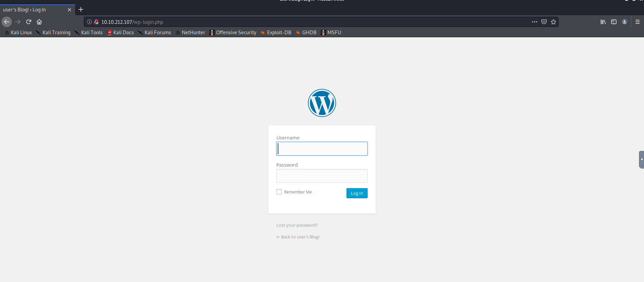Check the Remember Me checkbox
The width and height of the screenshot is (644, 282).
coord(279,192)
